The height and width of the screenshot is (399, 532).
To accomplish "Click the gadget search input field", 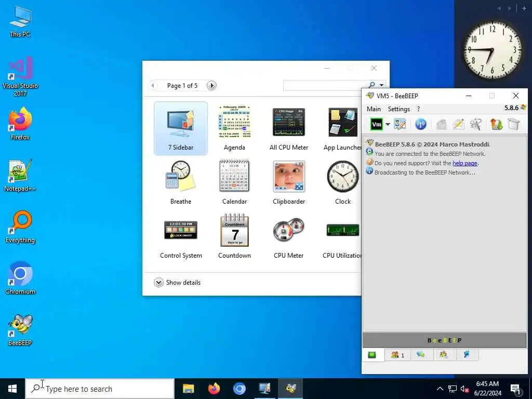I will point(325,86).
